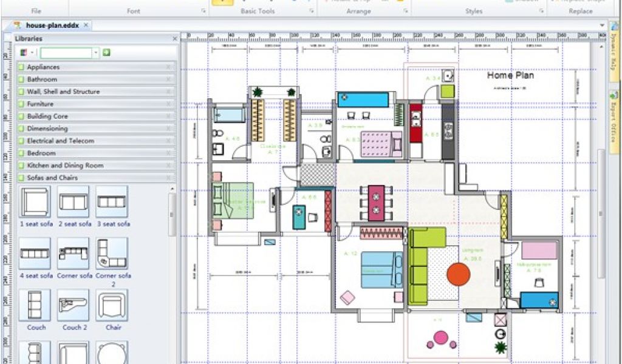Pick the Couch shape thumbnail
This screenshot has width=622, height=364.
tap(35, 305)
